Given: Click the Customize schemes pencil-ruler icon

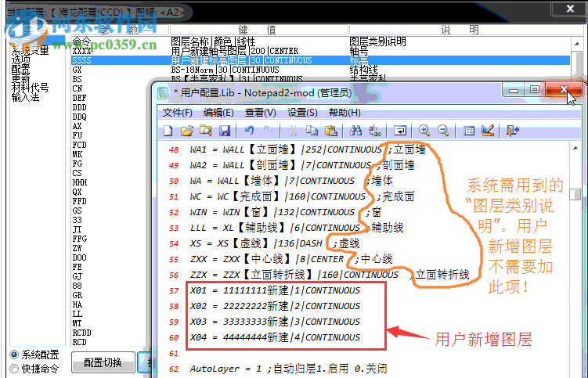Looking at the screenshot, I should coord(488,131).
